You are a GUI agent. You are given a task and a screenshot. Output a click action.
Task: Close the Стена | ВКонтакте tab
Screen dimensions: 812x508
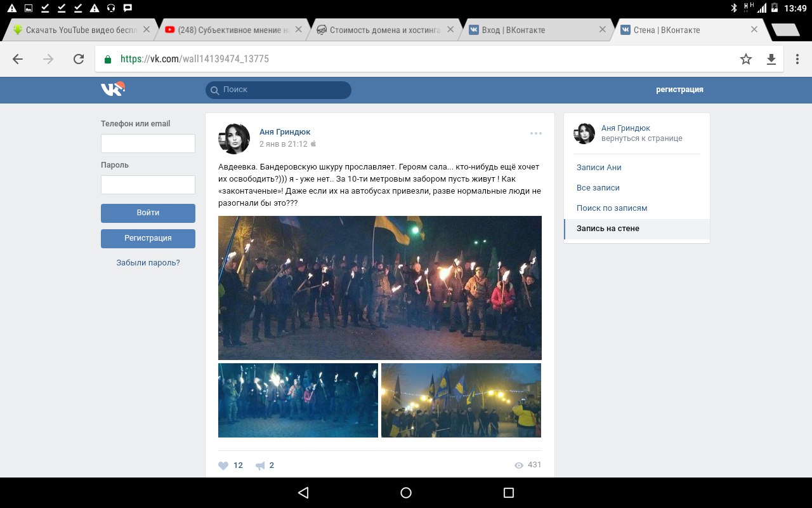[754, 29]
